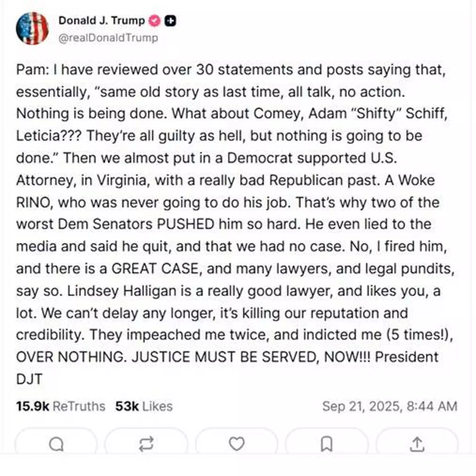
Task: Select the black Truth+ plus badge
Action: (x=171, y=20)
